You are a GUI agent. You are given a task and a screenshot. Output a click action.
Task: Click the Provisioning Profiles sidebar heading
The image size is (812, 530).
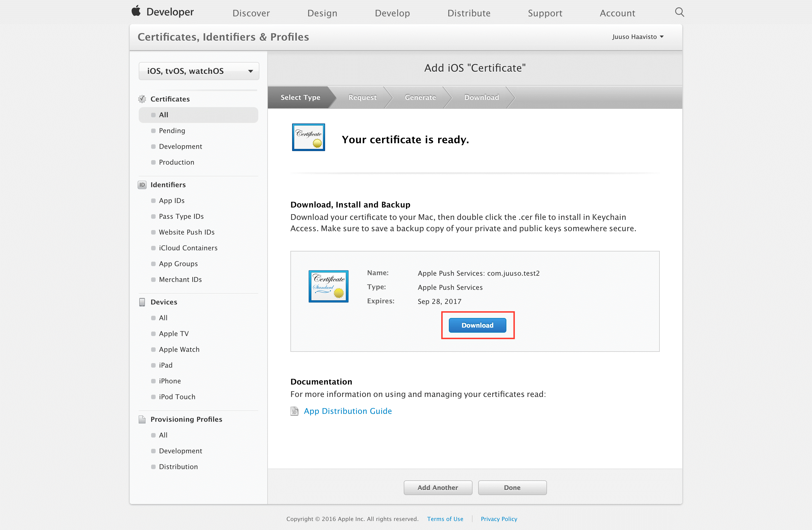pyautogui.click(x=186, y=419)
